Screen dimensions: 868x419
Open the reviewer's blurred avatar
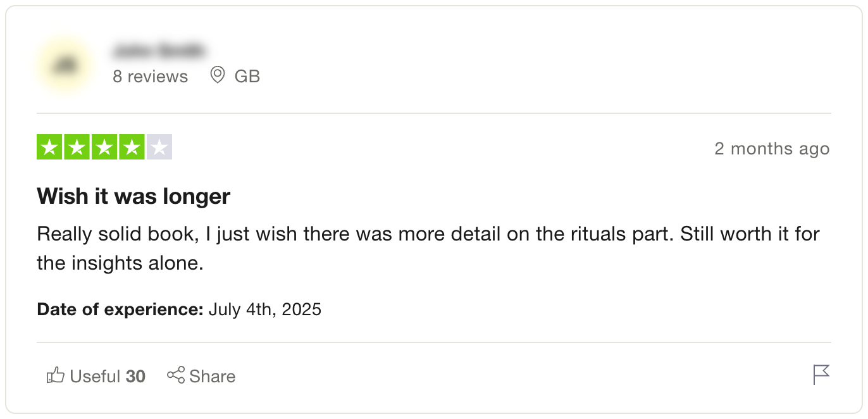click(65, 65)
